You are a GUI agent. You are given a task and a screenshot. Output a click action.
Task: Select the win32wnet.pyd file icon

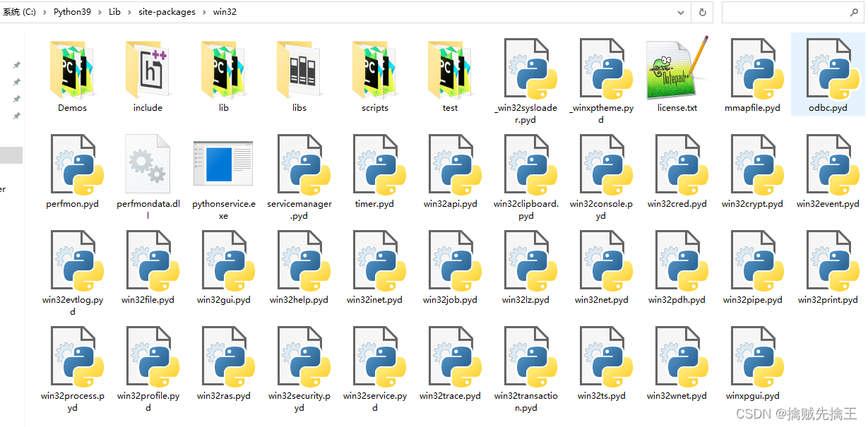682,357
